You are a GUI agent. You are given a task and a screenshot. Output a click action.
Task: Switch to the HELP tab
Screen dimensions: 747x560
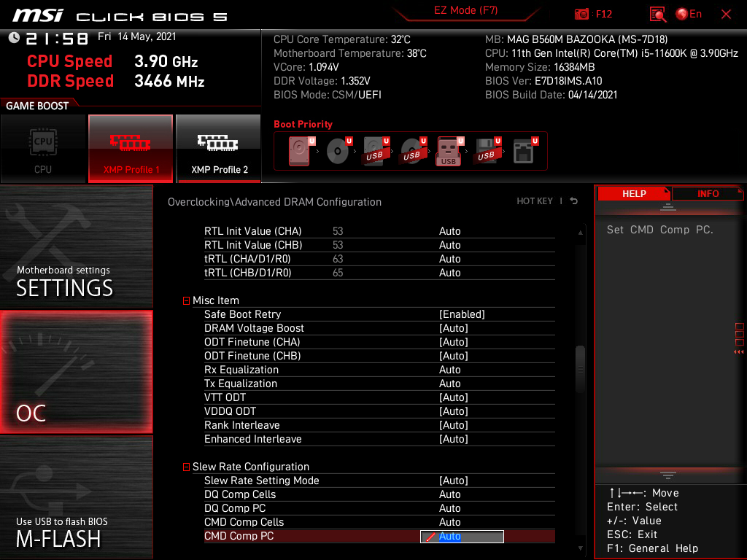point(634,193)
